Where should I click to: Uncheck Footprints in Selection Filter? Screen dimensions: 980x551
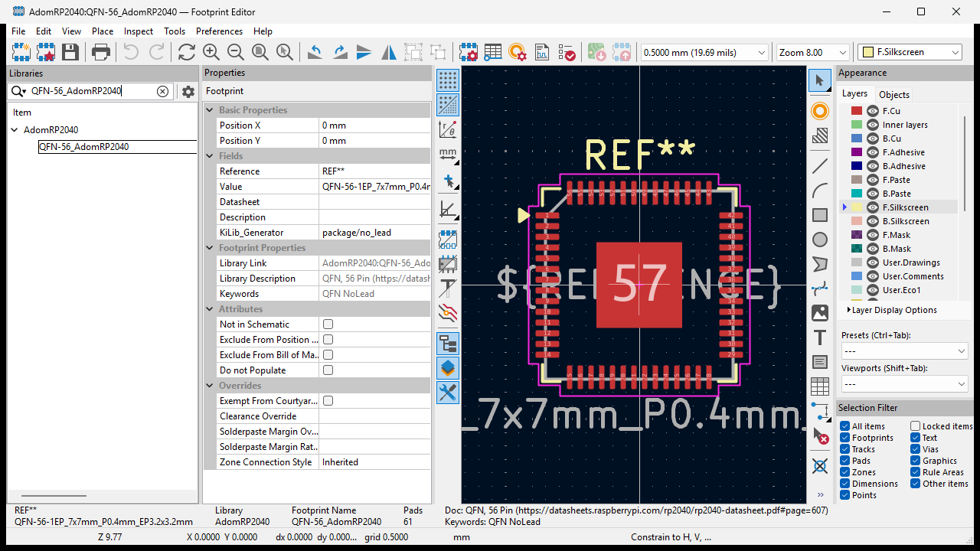(x=844, y=438)
